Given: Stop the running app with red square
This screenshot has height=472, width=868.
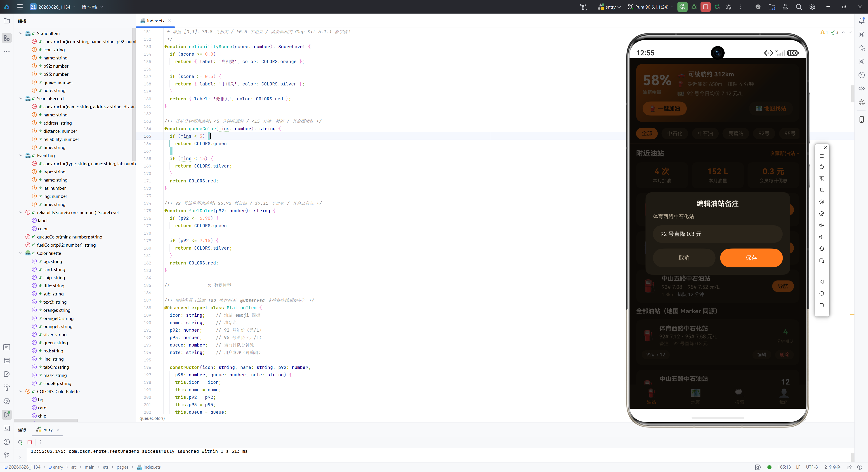Looking at the screenshot, I should [x=705, y=7].
